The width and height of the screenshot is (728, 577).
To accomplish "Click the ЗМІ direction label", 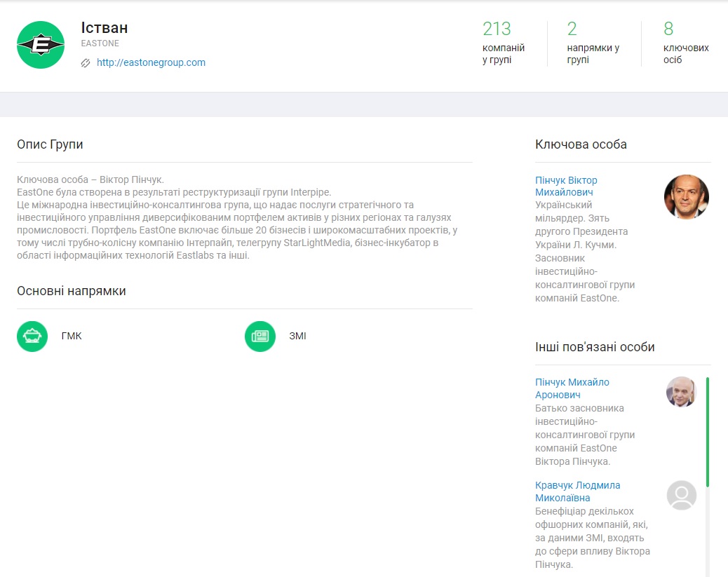I will point(297,336).
